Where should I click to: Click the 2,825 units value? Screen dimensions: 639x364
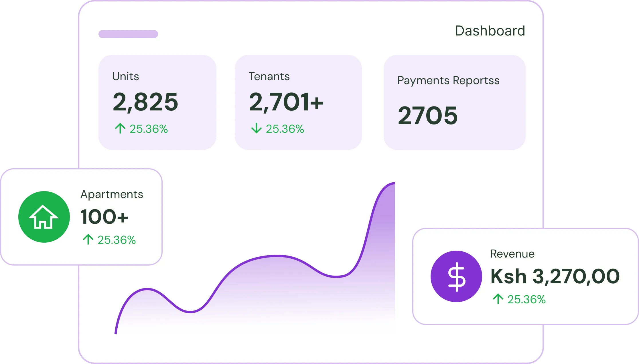145,102
